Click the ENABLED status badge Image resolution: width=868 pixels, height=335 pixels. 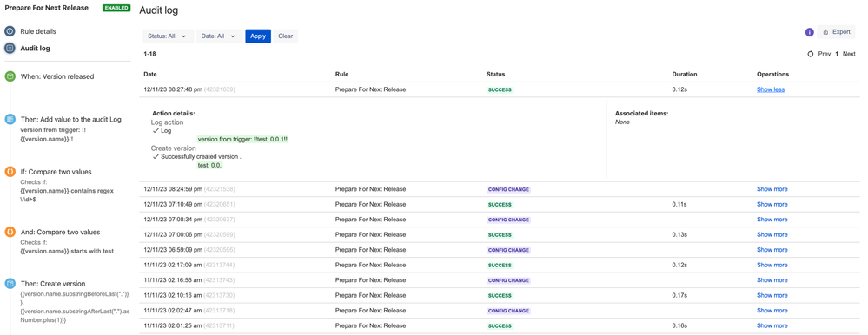(116, 9)
